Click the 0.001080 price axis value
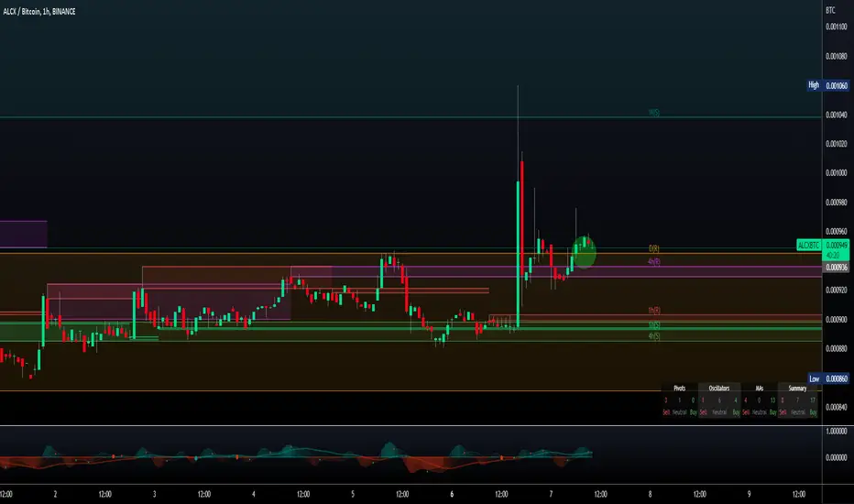This screenshot has height=504, width=854. [836, 56]
